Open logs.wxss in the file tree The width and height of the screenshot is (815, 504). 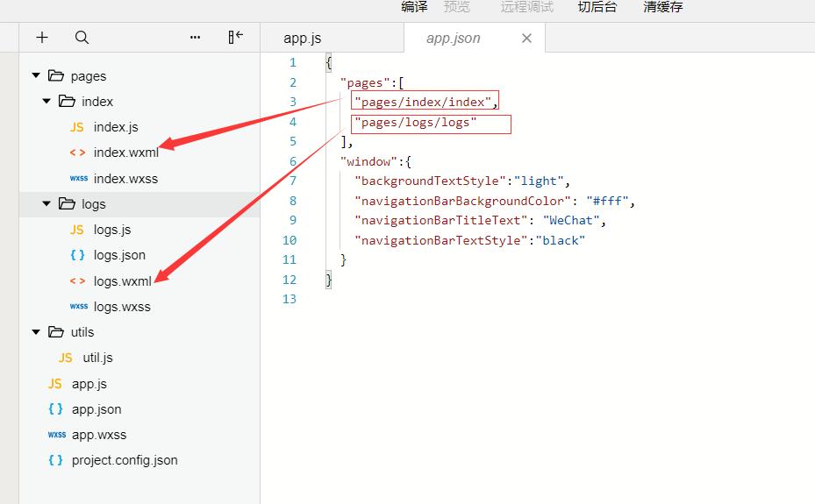pyautogui.click(x=122, y=307)
